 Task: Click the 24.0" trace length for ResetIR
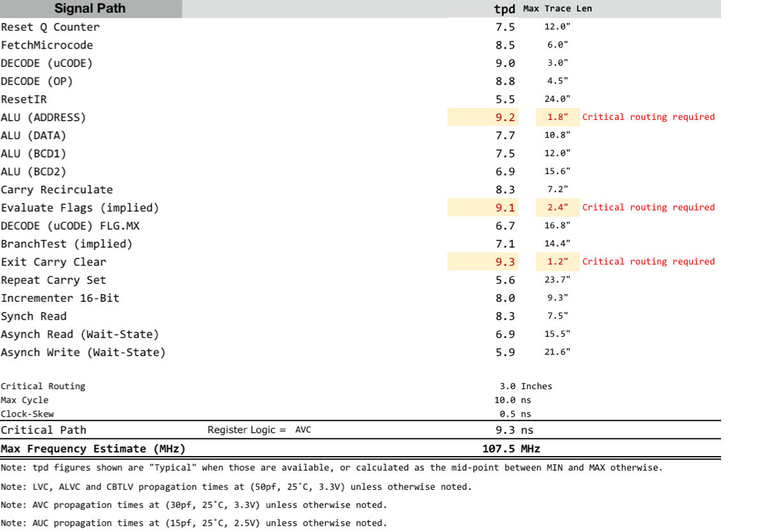(557, 100)
